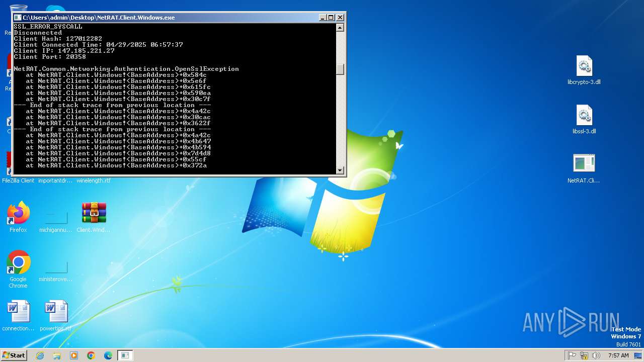Click the stack trace line ending +0x584c
644x362 pixels.
[116, 75]
